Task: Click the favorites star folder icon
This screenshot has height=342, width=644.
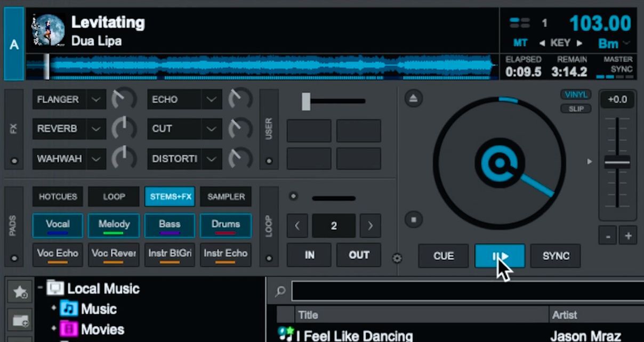Action: [20, 291]
